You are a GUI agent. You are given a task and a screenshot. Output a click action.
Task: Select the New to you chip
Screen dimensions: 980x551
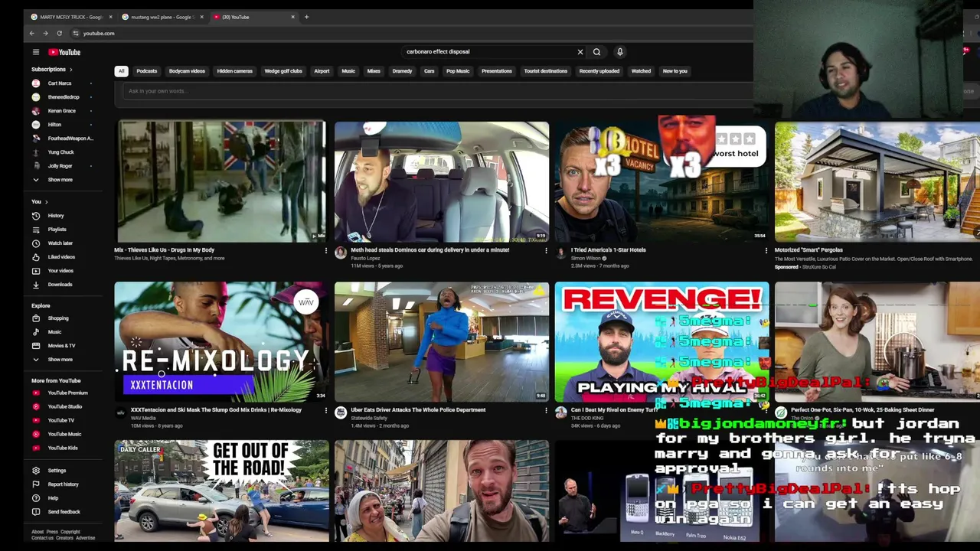(675, 71)
